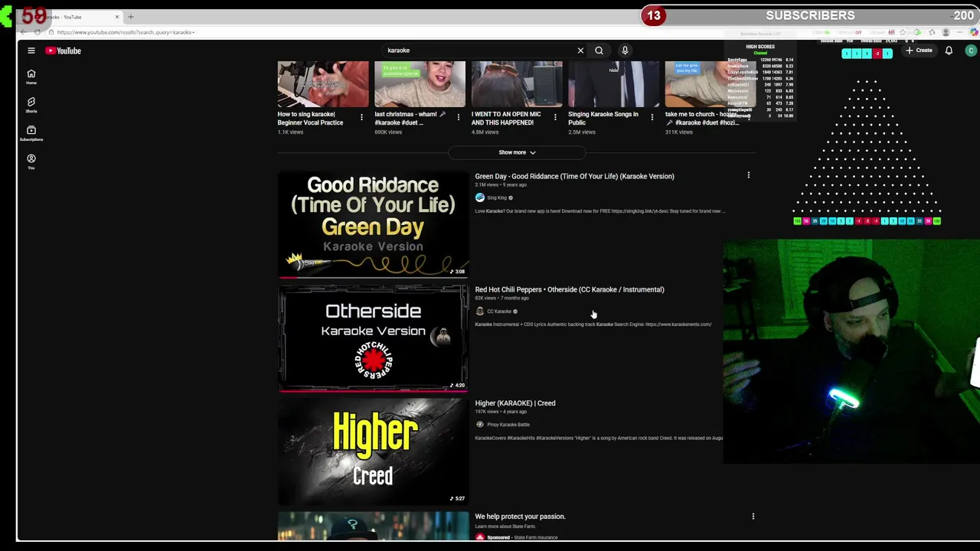Click the Green Day video description snippet
This screenshot has width=980, height=551.
click(x=599, y=211)
